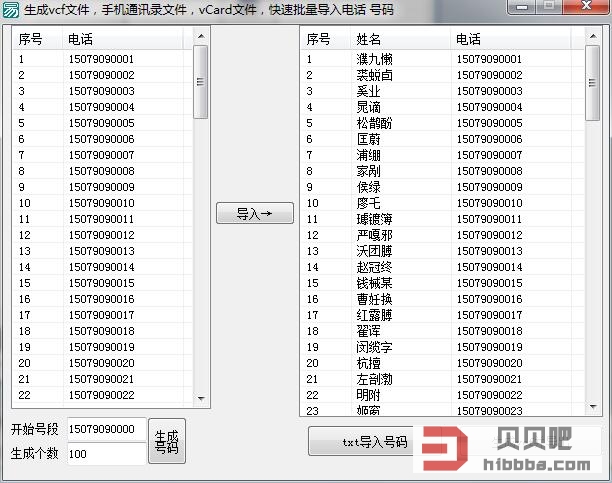Focus the 开始号段 input field
612x483 pixels.
(x=107, y=429)
